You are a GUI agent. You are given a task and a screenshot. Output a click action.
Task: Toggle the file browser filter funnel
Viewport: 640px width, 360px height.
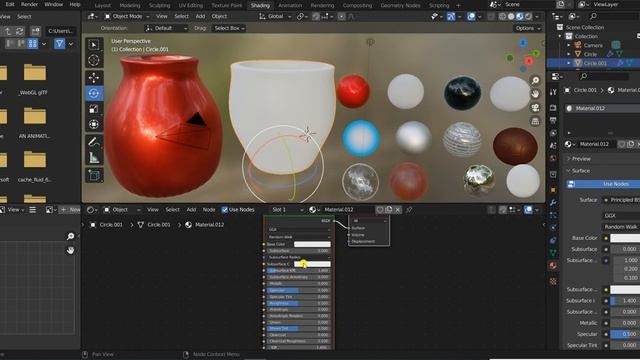pos(60,43)
